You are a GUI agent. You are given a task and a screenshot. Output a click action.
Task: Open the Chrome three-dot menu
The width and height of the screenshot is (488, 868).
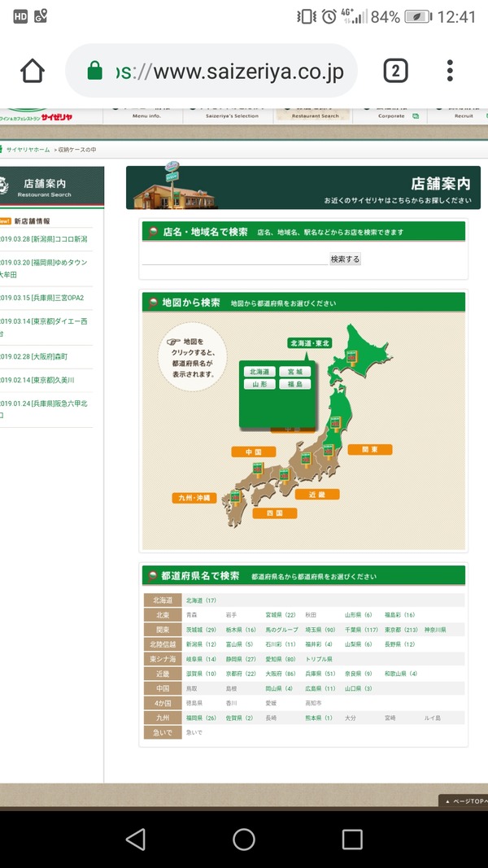click(x=450, y=71)
